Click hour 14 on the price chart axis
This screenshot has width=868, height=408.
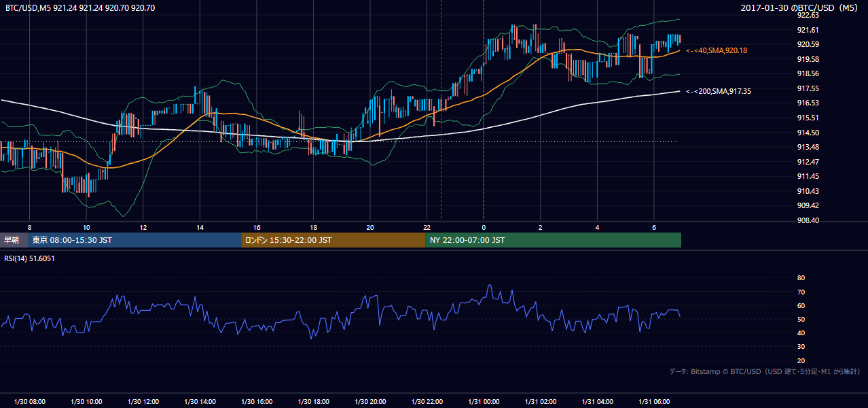[200, 227]
